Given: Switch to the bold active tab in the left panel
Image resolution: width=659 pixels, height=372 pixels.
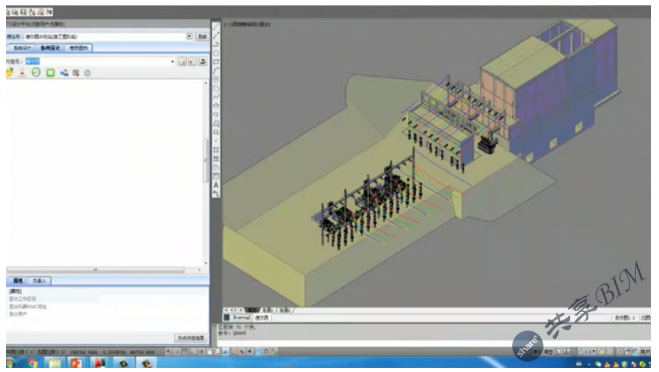Looking at the screenshot, I should coord(50,48).
